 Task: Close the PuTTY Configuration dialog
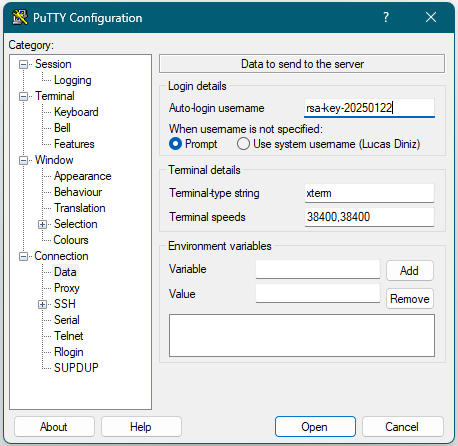431,17
